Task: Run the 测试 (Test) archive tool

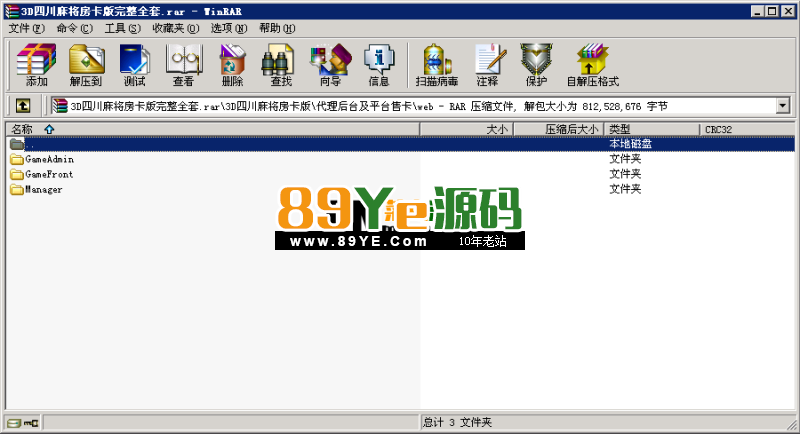Action: pyautogui.click(x=134, y=65)
